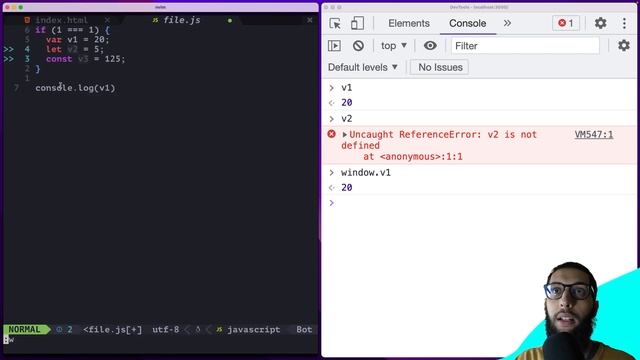Toggle the device toolbar icon
640x360 pixels.
(357, 23)
